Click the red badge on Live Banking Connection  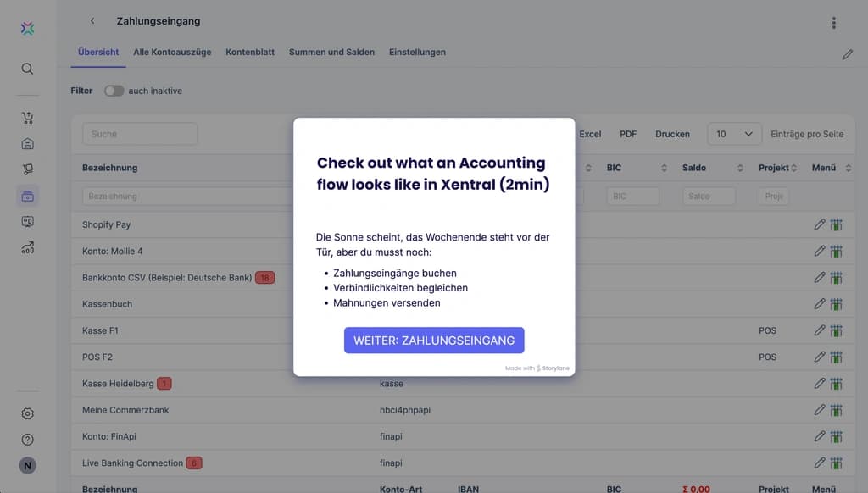194,463
